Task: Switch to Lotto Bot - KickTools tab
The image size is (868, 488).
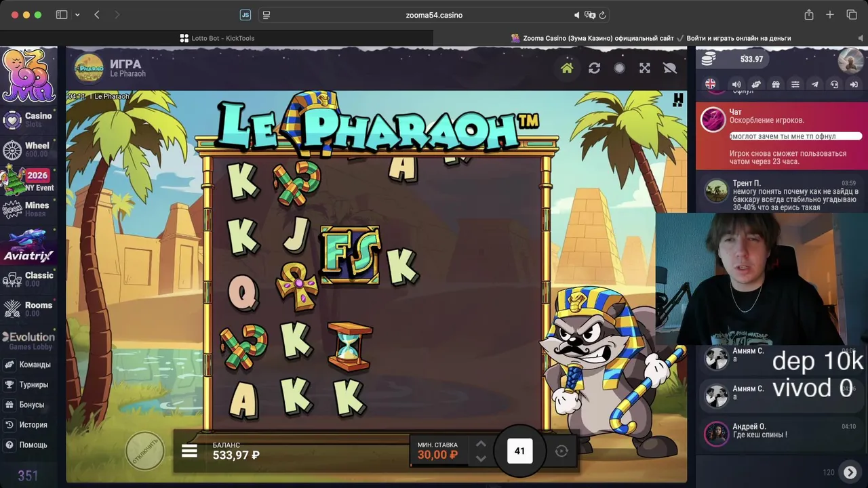Action: tap(217, 38)
